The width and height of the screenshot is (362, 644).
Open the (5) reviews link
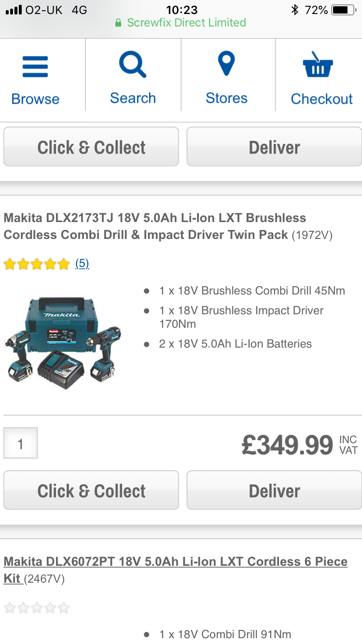tap(82, 264)
